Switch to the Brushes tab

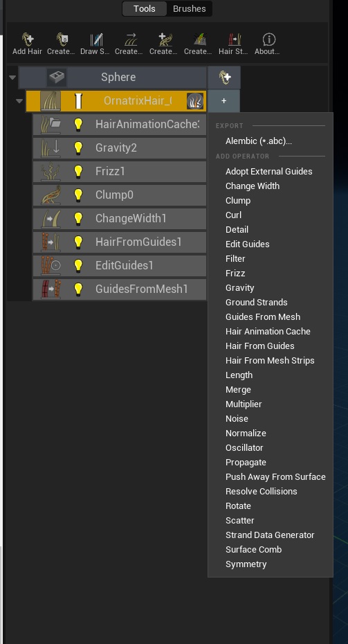[x=189, y=8]
